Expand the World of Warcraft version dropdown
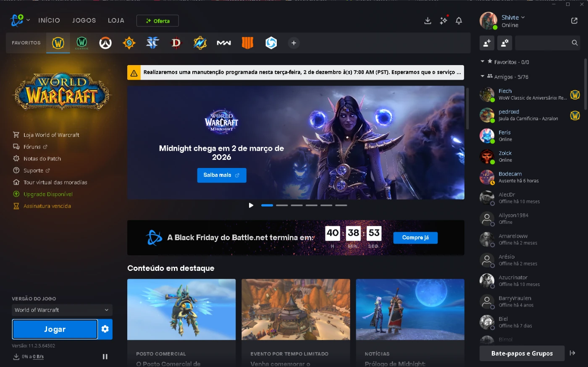This screenshot has width=588, height=367. pyautogui.click(x=62, y=310)
